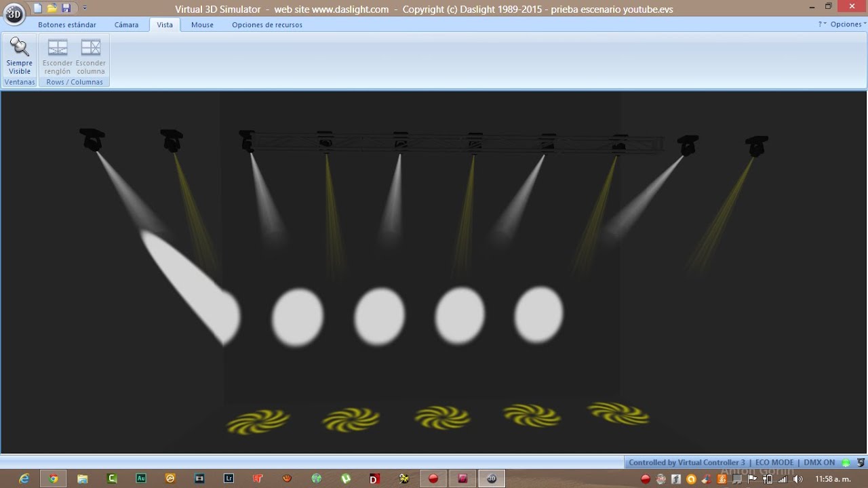Switch to the Cámara tab
This screenshot has width=868, height=488.
pos(127,24)
